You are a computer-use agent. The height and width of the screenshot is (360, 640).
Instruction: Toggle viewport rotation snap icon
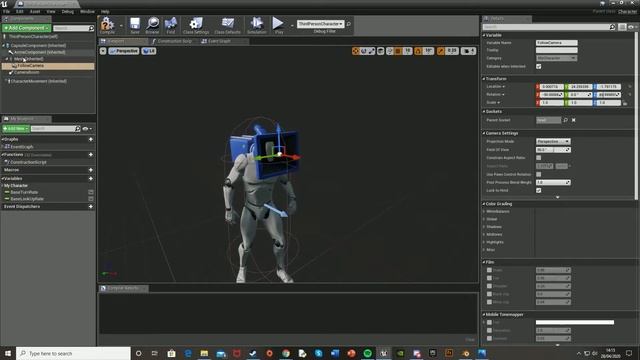tap(418, 51)
